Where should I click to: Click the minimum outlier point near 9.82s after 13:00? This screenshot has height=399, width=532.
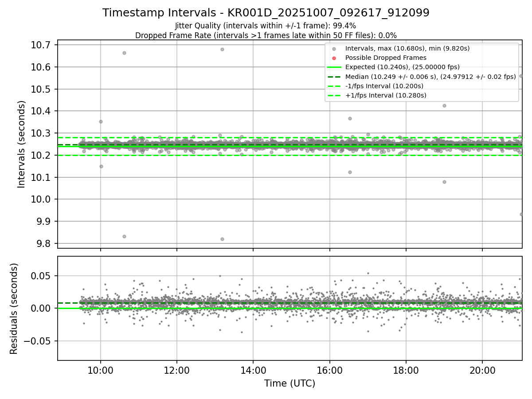point(222,239)
